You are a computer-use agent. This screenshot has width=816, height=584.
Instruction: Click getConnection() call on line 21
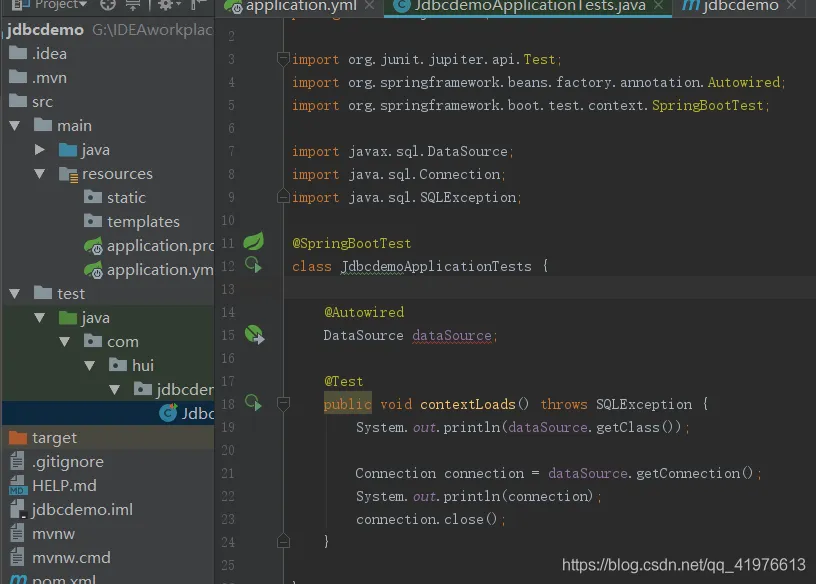pos(694,474)
